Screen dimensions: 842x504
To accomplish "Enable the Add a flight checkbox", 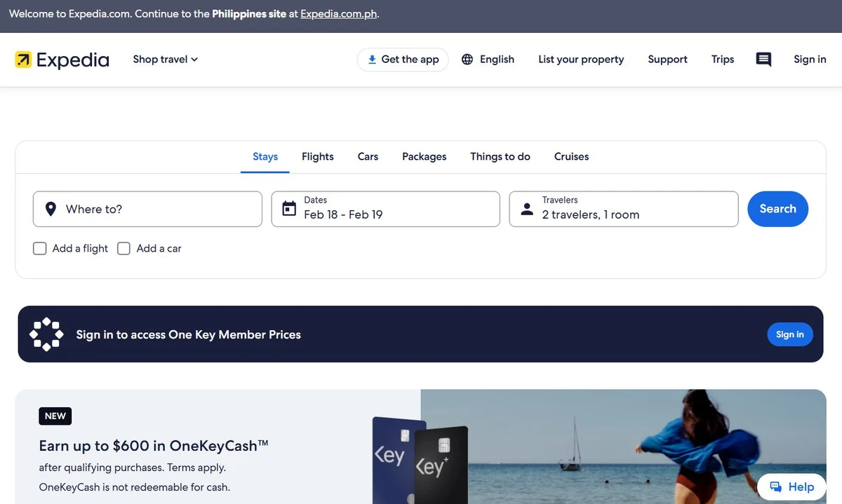I will coord(40,248).
